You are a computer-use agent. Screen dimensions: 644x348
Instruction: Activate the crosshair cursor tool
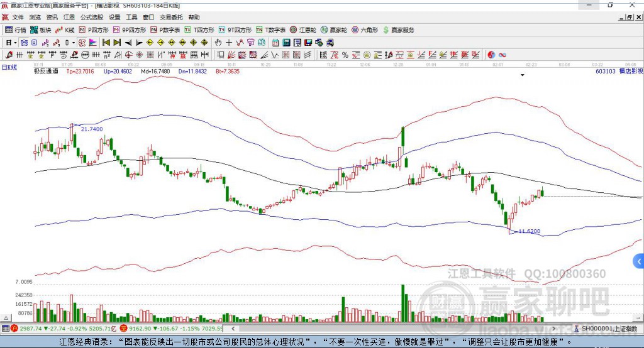(229, 43)
